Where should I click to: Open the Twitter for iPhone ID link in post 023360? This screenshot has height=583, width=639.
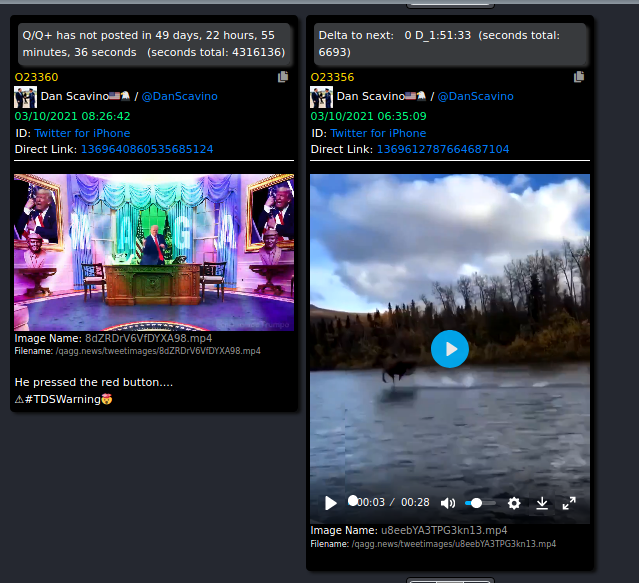[x=82, y=133]
